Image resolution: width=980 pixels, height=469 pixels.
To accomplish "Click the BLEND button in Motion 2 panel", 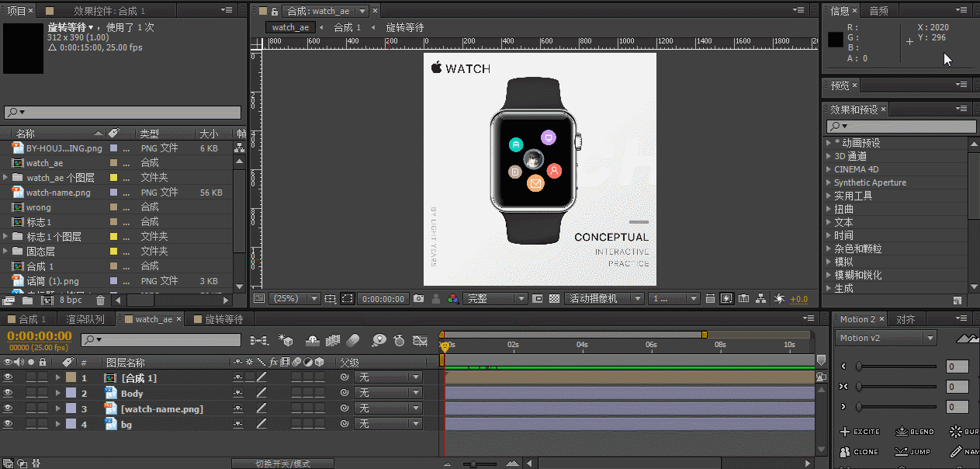I will [916, 431].
